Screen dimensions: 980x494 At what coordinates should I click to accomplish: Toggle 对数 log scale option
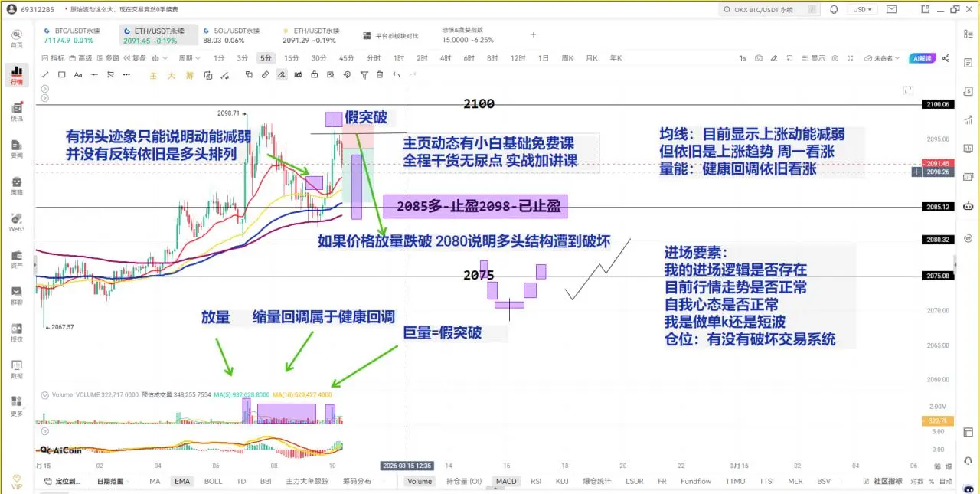[x=916, y=481]
